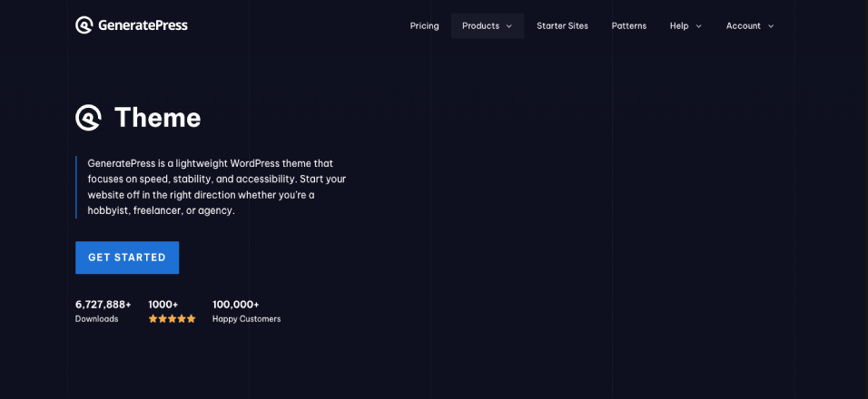
Task: Open the Patterns link
Action: point(628,25)
